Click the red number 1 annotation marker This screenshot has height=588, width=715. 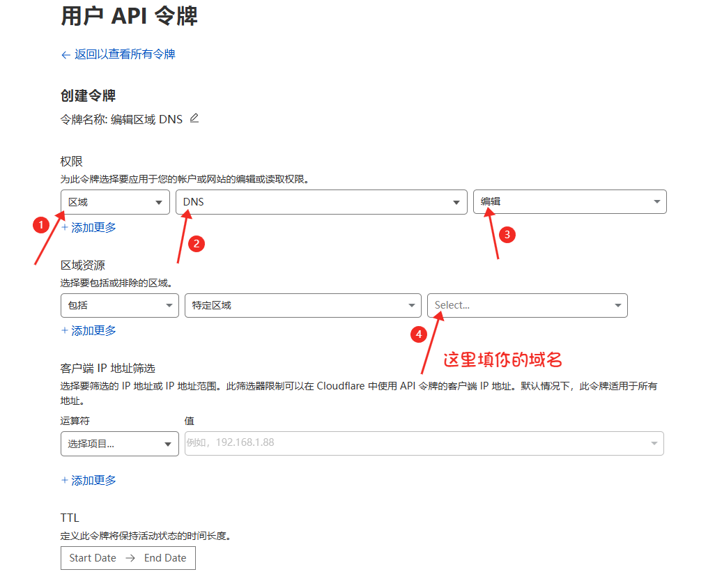point(41,224)
